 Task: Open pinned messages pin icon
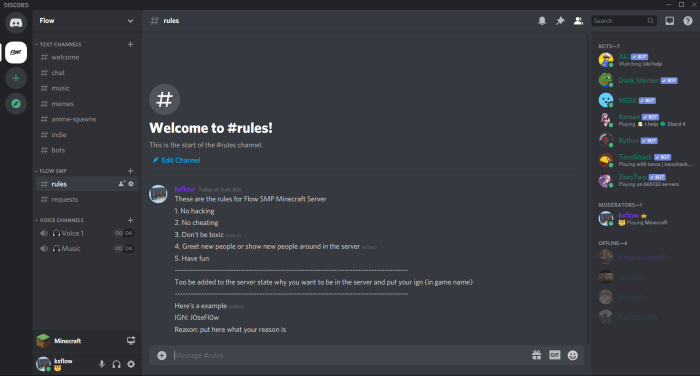(560, 21)
